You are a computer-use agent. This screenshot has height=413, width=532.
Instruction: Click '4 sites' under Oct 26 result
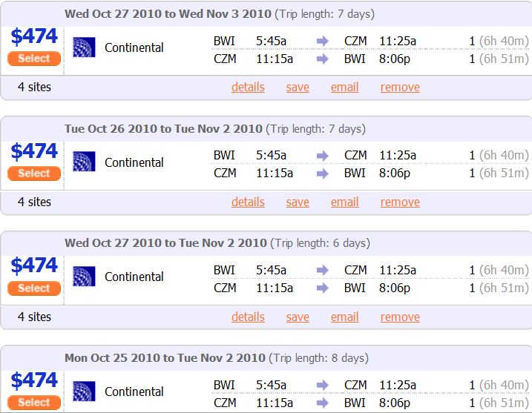pos(34,202)
